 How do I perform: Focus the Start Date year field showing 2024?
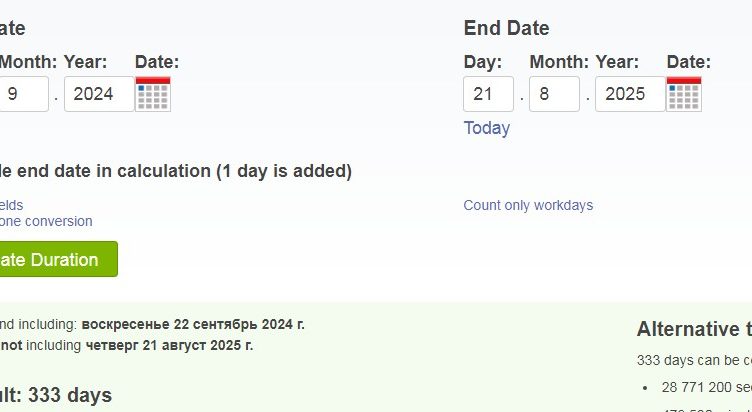pos(98,94)
